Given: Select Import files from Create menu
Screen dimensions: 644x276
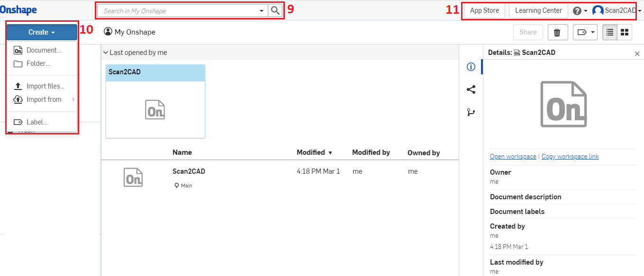Looking at the screenshot, I should coord(45,86).
